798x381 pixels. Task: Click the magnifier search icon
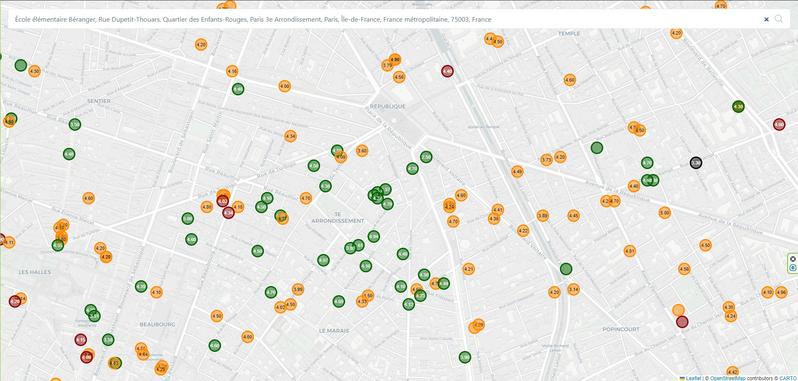click(x=779, y=19)
